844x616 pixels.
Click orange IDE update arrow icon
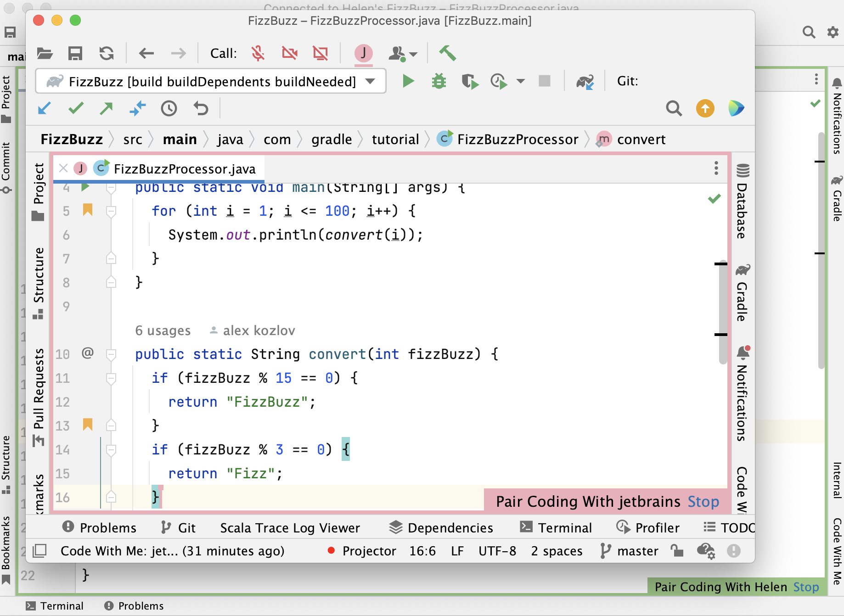tap(705, 108)
